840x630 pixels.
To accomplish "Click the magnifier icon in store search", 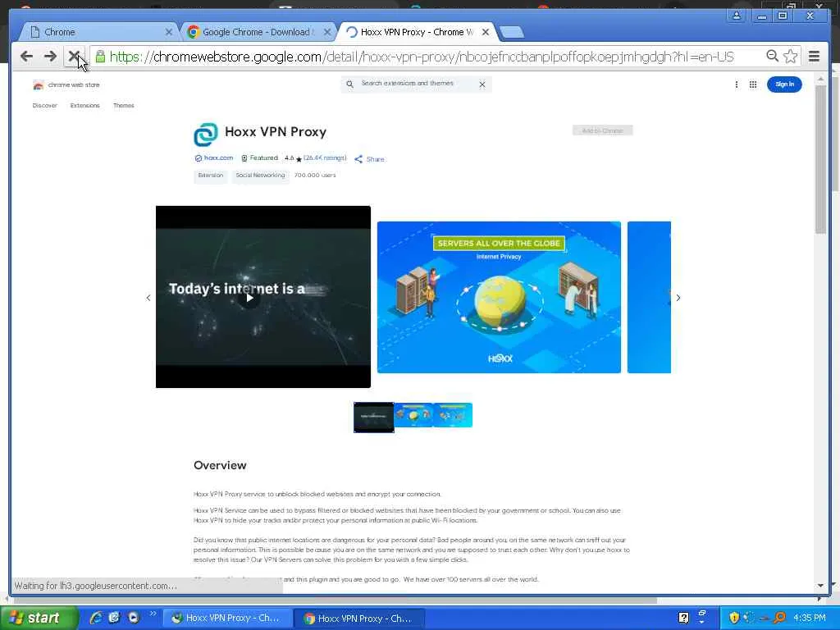I will (349, 84).
